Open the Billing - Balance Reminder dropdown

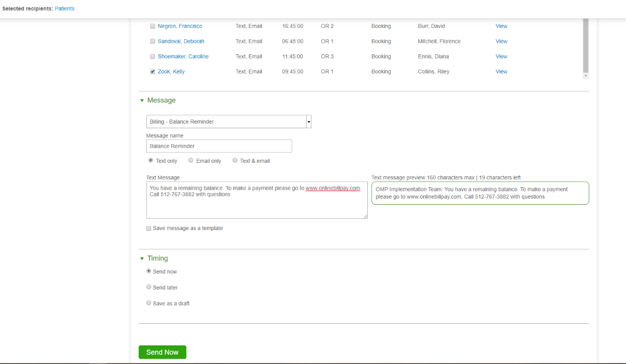308,122
